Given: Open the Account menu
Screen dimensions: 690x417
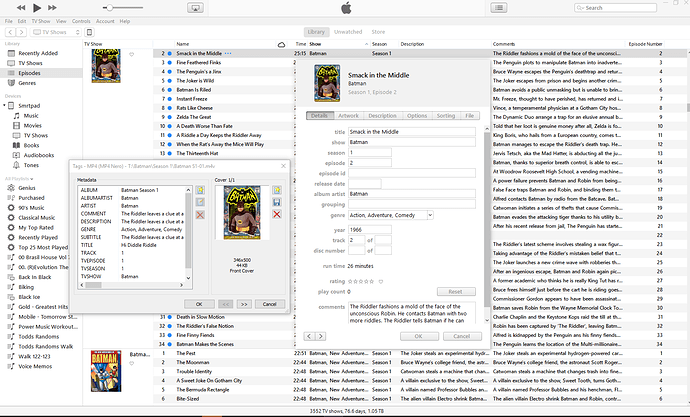Looking at the screenshot, I should pyautogui.click(x=105, y=21).
